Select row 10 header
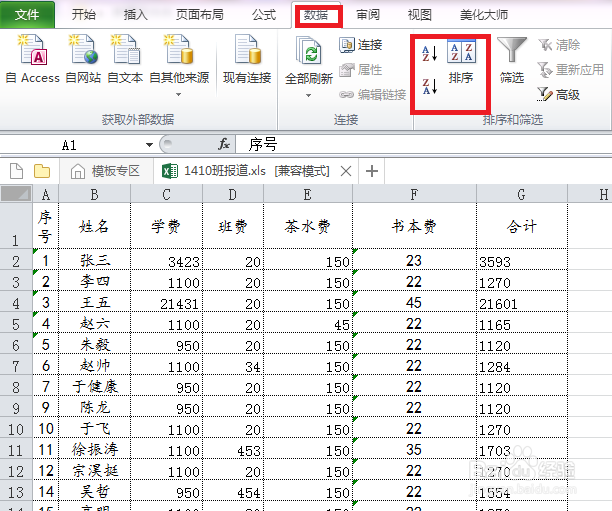Image resolution: width=612 pixels, height=511 pixels. tap(16, 429)
